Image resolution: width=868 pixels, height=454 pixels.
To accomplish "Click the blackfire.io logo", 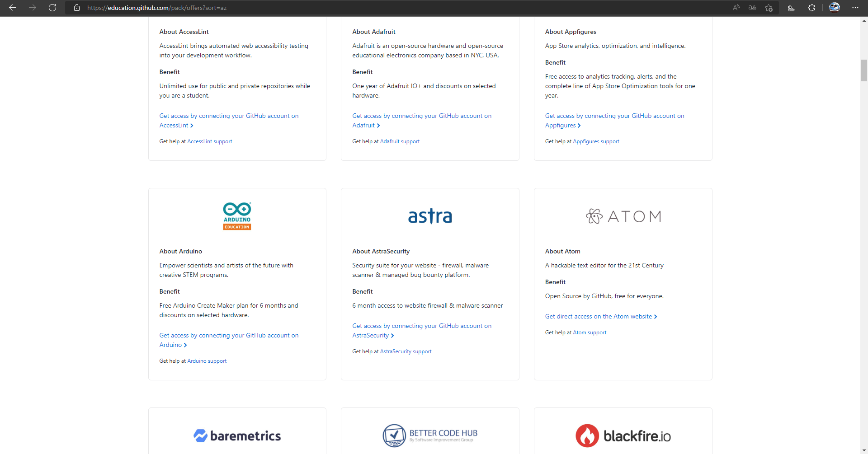I will [623, 435].
